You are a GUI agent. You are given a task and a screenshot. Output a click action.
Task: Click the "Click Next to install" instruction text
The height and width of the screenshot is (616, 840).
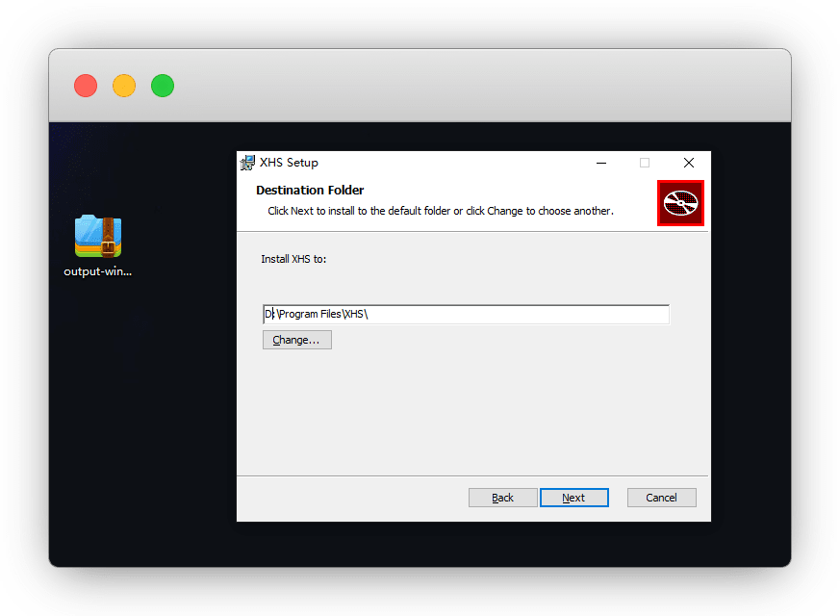coord(440,211)
